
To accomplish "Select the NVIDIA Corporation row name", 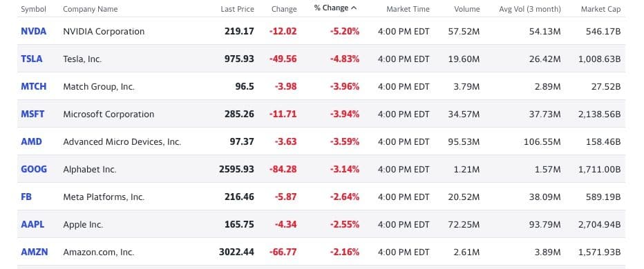I will pyautogui.click(x=104, y=31).
